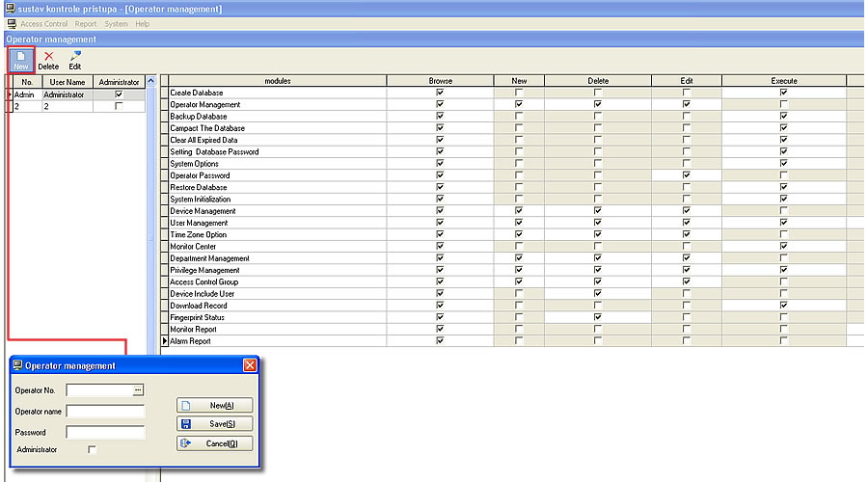Toggle Delete checkbox for Device Management

coord(598,211)
